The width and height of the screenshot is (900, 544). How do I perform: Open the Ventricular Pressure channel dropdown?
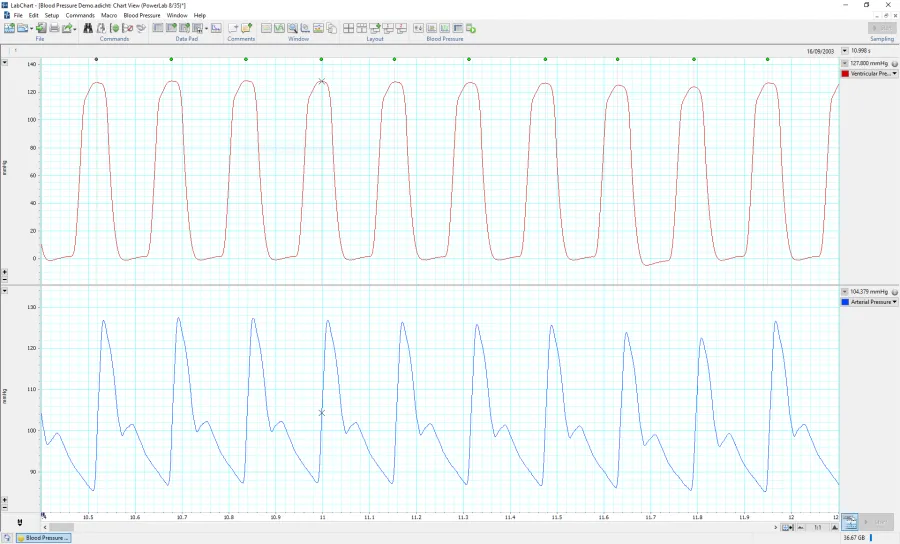coord(894,74)
